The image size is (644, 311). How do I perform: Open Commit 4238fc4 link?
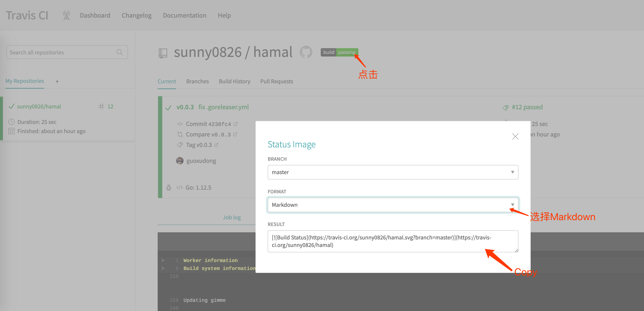[x=208, y=124]
